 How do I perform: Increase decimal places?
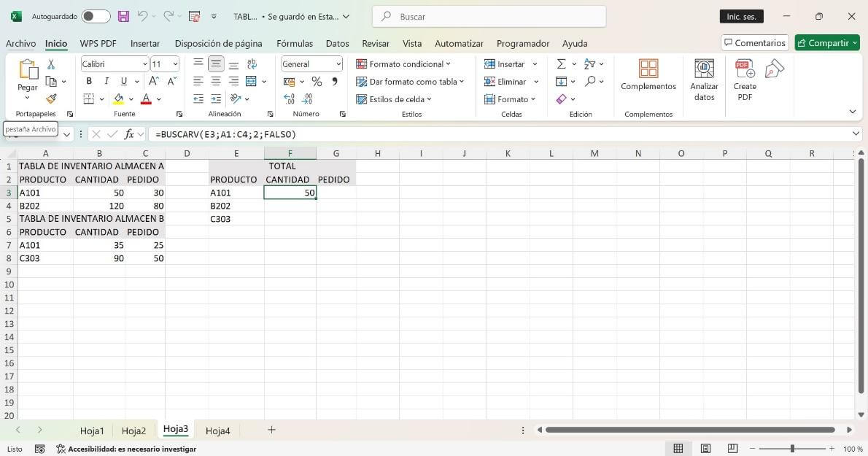point(289,99)
